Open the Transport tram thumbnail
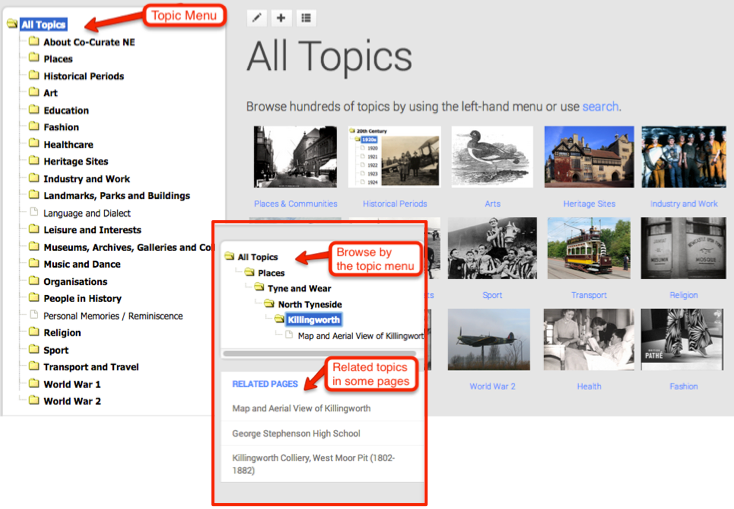This screenshot has height=509, width=734. pyautogui.click(x=589, y=248)
